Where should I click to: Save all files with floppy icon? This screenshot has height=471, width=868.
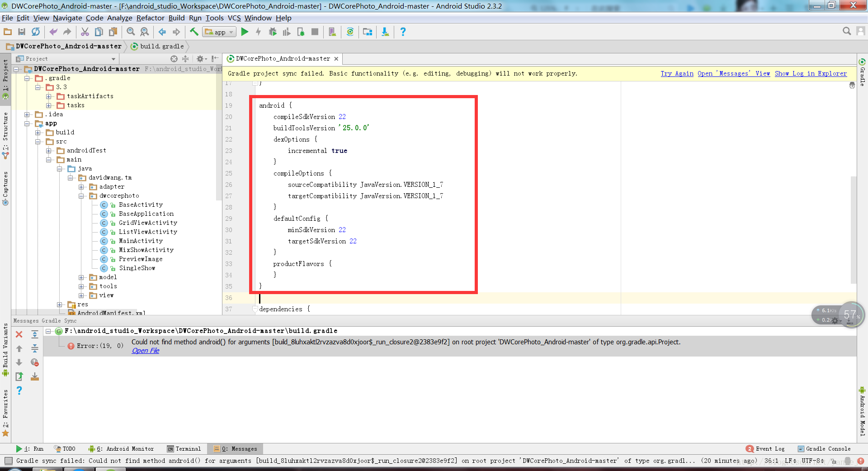coord(22,32)
